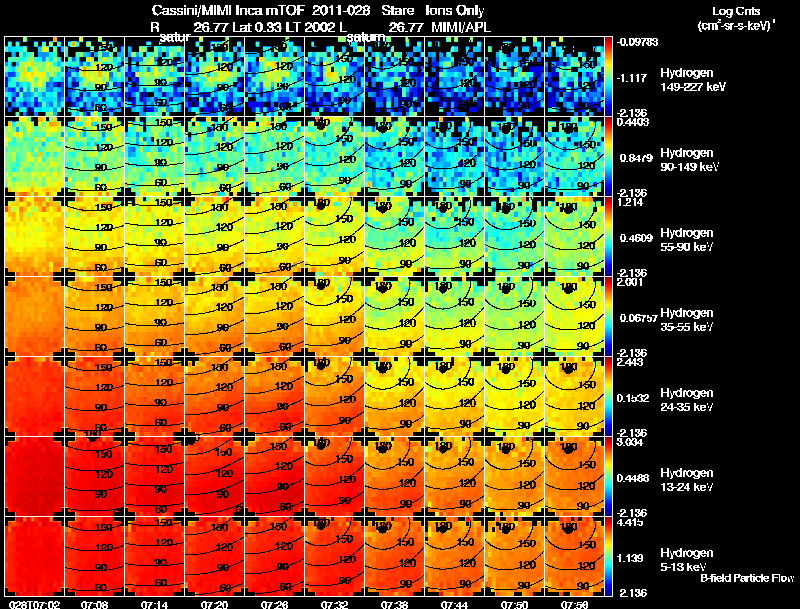Click the time axis label '07:20'
The height and width of the screenshot is (609, 800).
(x=214, y=604)
